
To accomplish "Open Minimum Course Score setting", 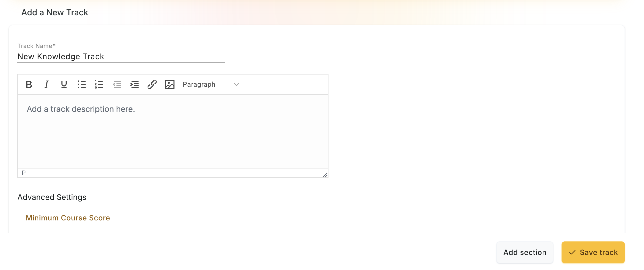I will [68, 218].
